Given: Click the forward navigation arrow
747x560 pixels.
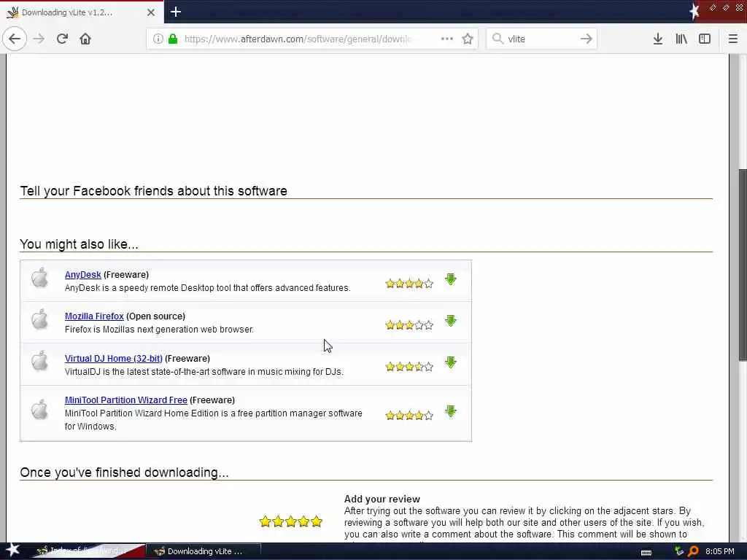Looking at the screenshot, I should (39, 39).
